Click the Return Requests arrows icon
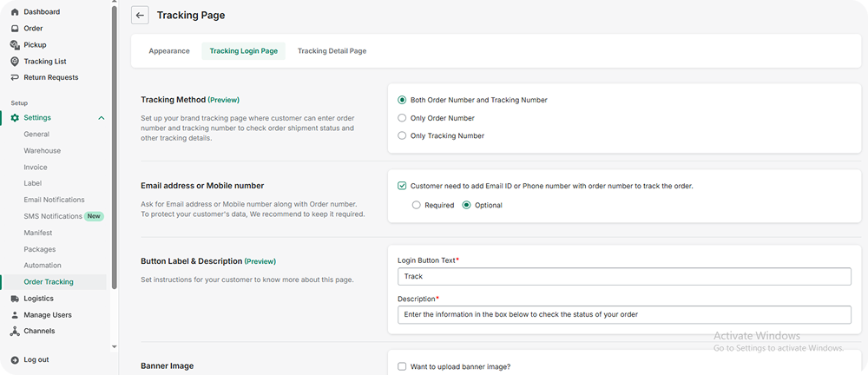The image size is (868, 375). pyautogui.click(x=15, y=77)
